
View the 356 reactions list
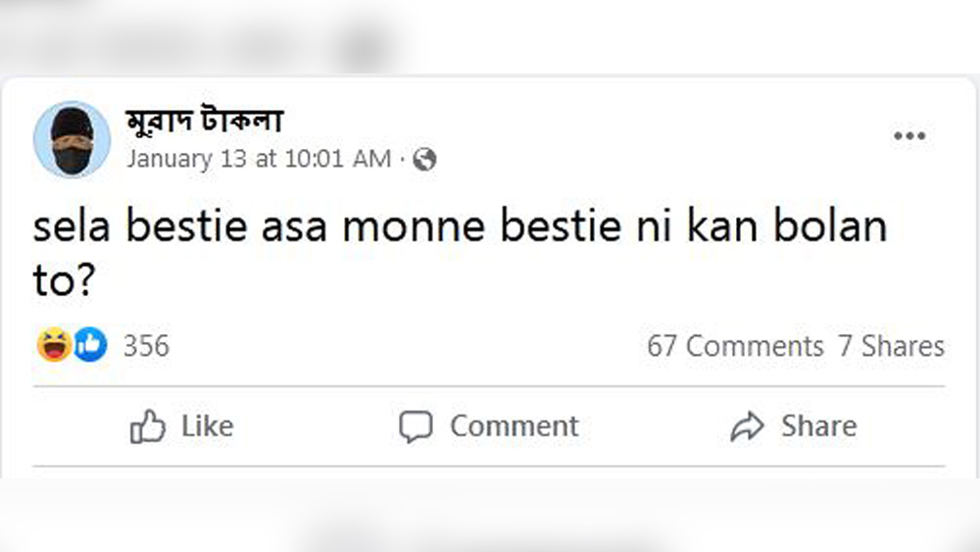pyautogui.click(x=145, y=346)
